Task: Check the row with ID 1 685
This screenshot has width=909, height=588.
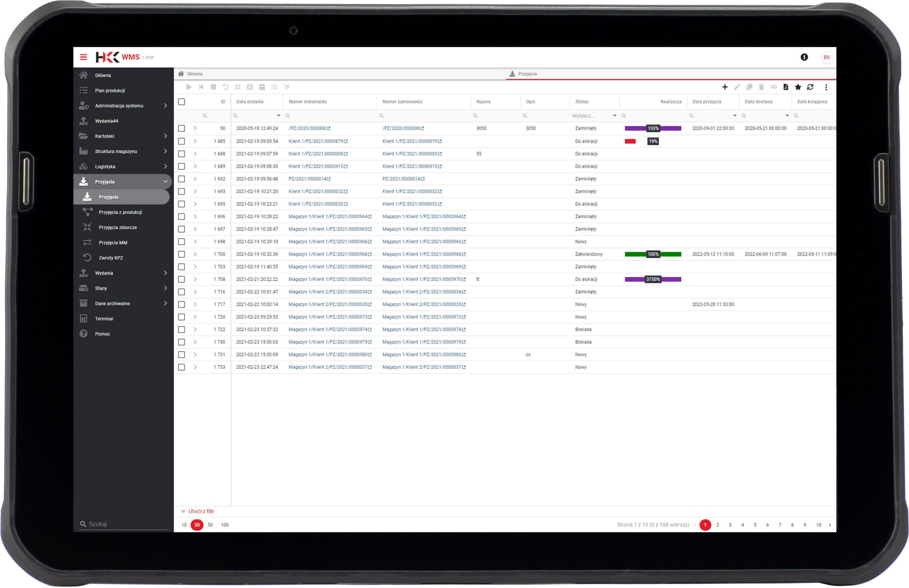Action: tap(181, 141)
